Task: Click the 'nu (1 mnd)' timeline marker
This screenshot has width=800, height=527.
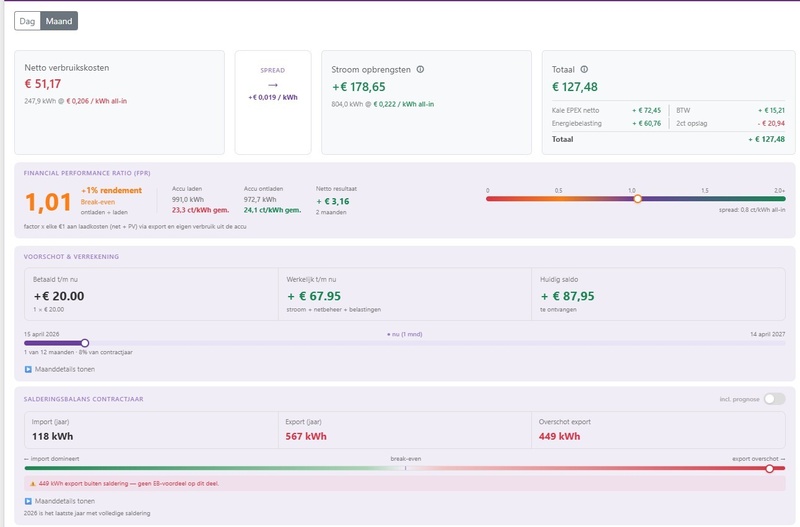Action: (405, 334)
